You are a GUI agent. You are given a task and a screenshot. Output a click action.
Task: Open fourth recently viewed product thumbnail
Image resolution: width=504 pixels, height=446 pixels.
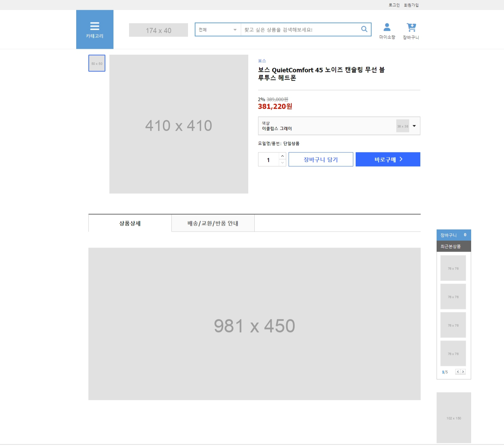[x=453, y=354]
